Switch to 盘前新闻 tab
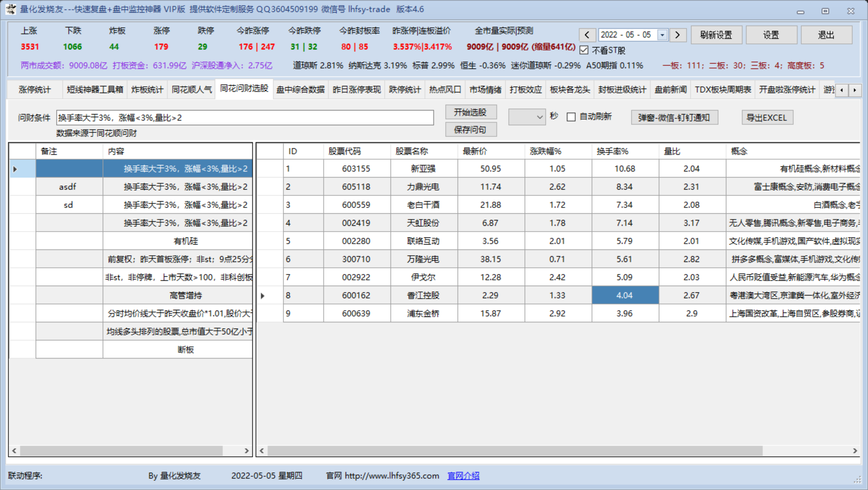868x490 pixels. pos(671,90)
